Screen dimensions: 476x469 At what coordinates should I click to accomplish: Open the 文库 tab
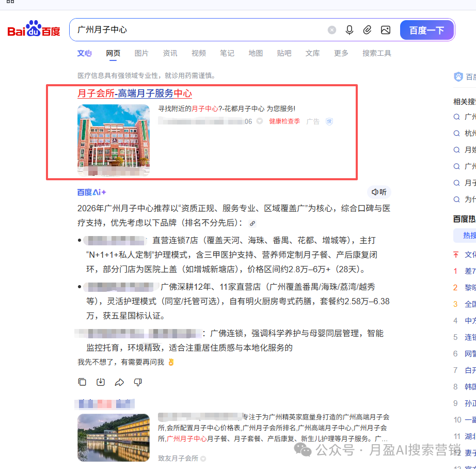pyautogui.click(x=313, y=53)
